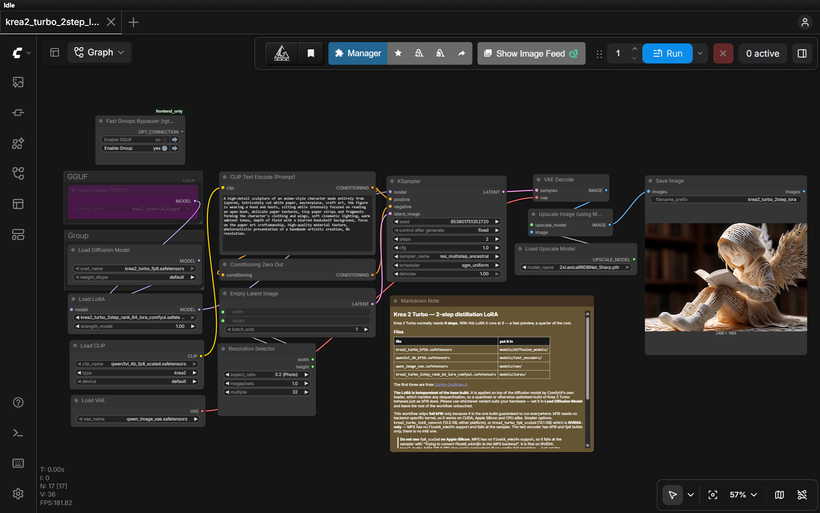Open the Graph mode dropdown
The image size is (820, 513).
pyautogui.click(x=99, y=52)
